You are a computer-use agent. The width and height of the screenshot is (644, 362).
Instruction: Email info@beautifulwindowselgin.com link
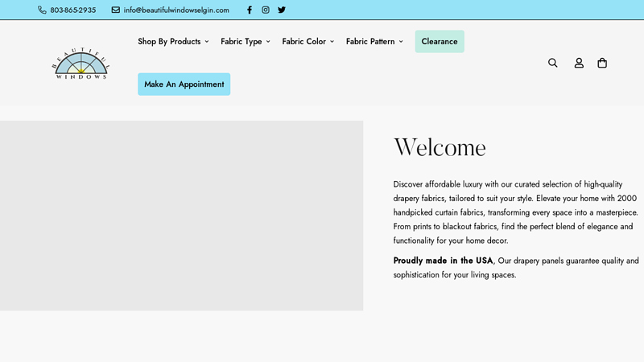176,10
